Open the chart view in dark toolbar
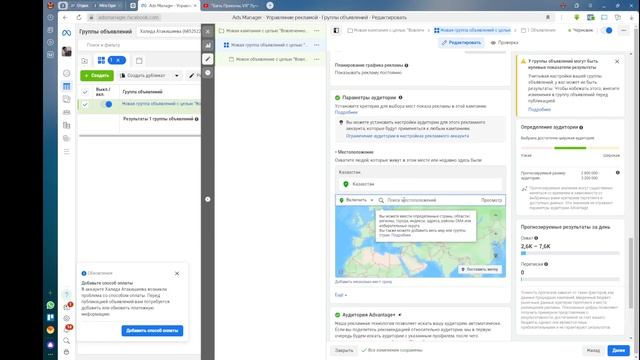 pos(208,45)
